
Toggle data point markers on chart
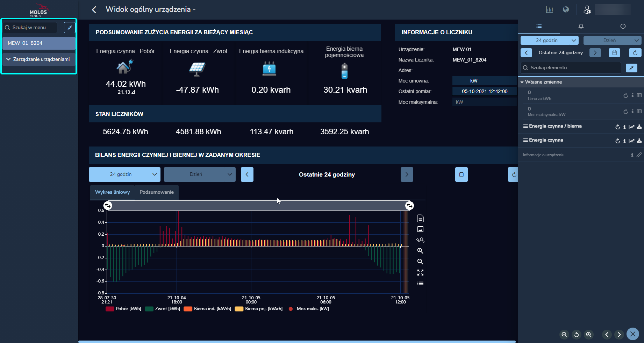coord(420,240)
